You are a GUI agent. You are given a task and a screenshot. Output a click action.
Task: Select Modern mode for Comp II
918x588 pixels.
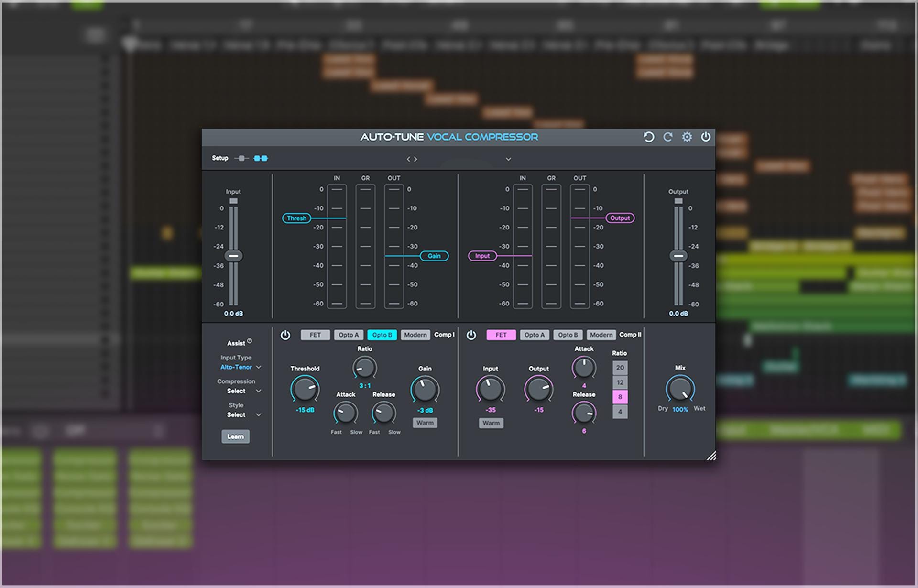pyautogui.click(x=601, y=335)
